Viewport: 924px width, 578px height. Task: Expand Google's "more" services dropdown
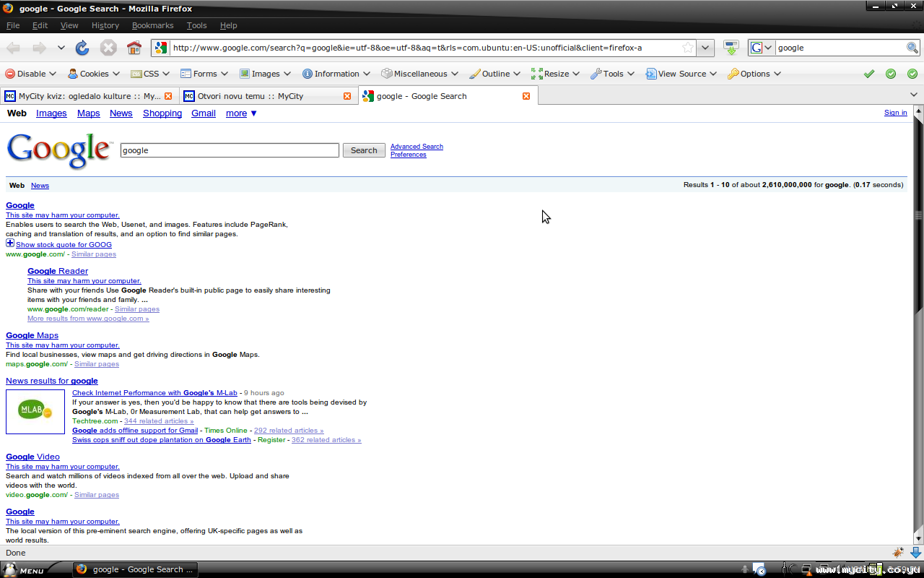click(241, 113)
